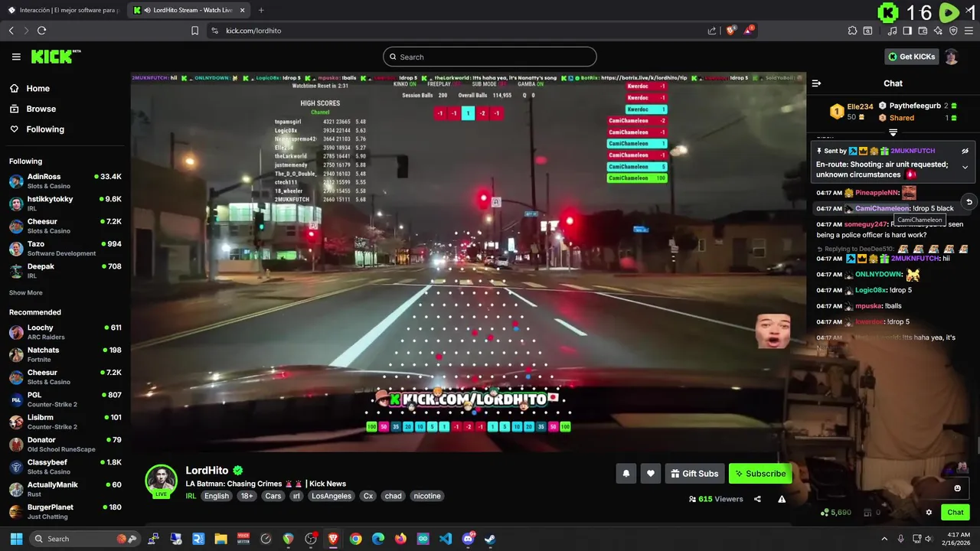The image size is (980, 551).
Task: Focus the Kick search field
Action: tap(490, 57)
